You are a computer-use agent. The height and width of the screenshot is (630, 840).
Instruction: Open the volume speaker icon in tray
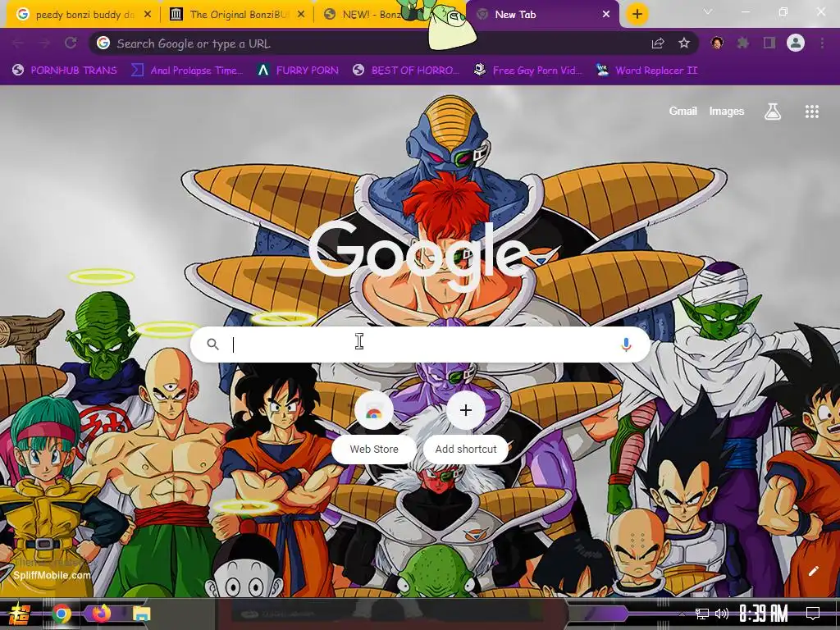click(x=722, y=614)
